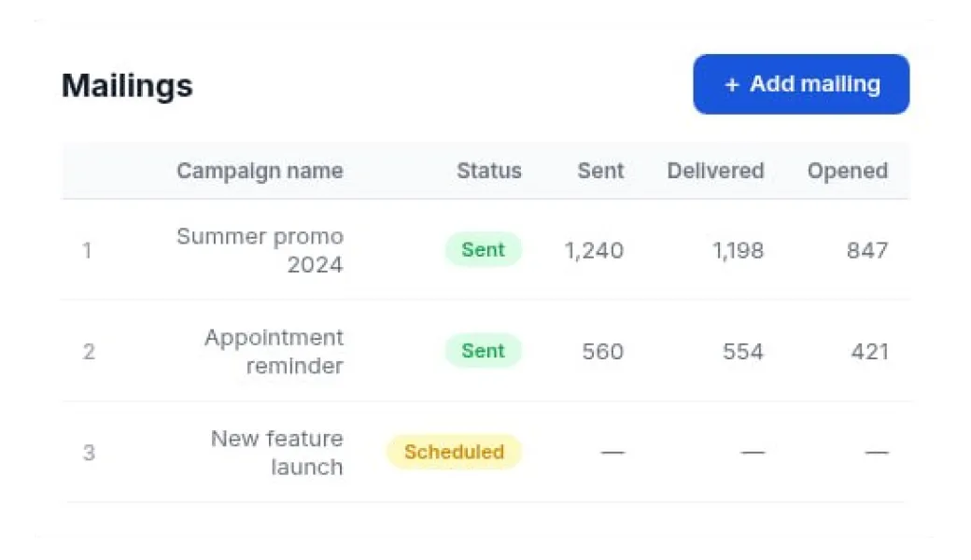Click the delivered value 1,198
The width and height of the screenshot is (971, 560).
(x=738, y=250)
